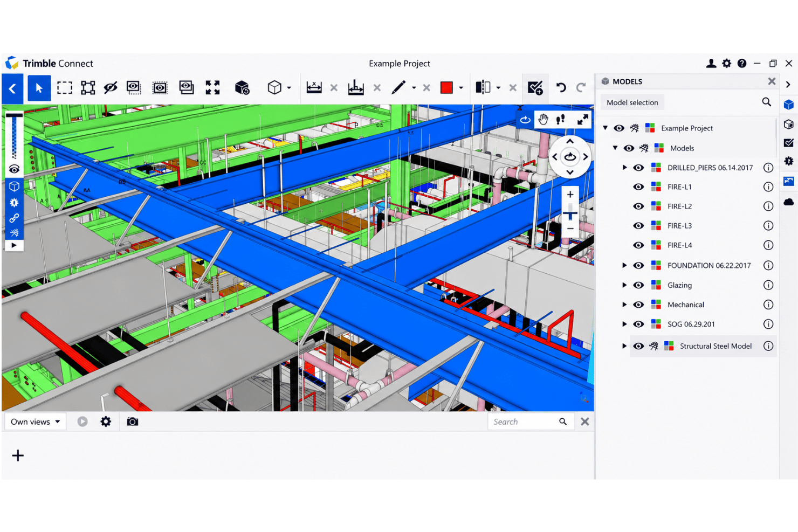Redo the last action

coord(581,87)
